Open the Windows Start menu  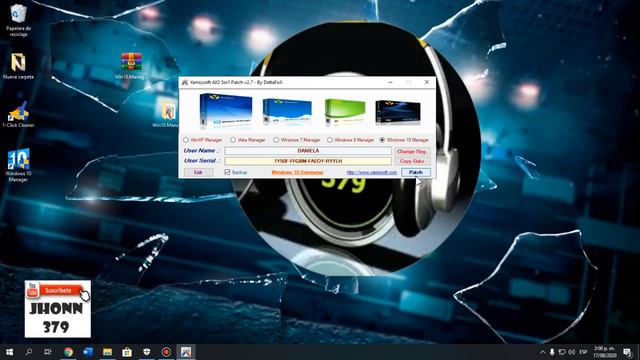[x=9, y=352]
